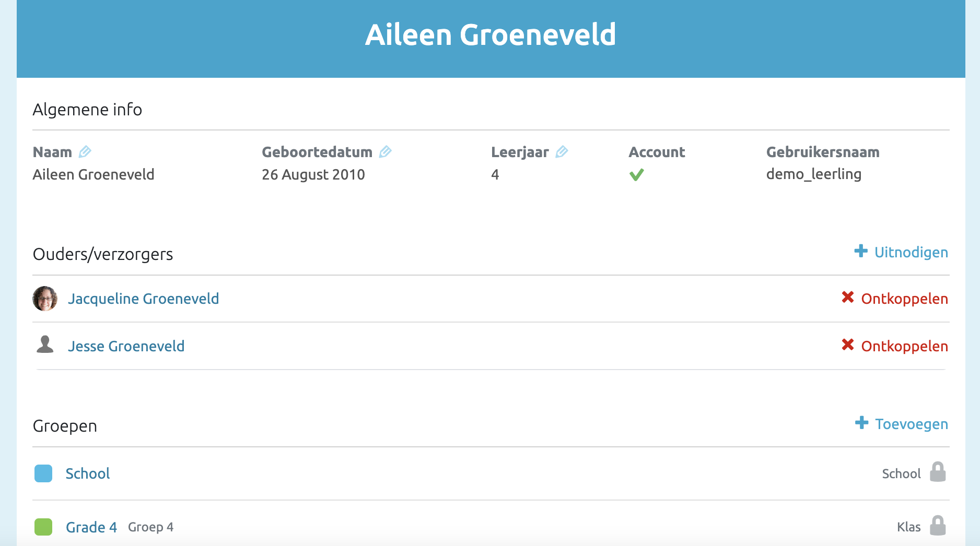The image size is (980, 546).
Task: Open the Jesse Groeneveld parent link
Action: 126,346
